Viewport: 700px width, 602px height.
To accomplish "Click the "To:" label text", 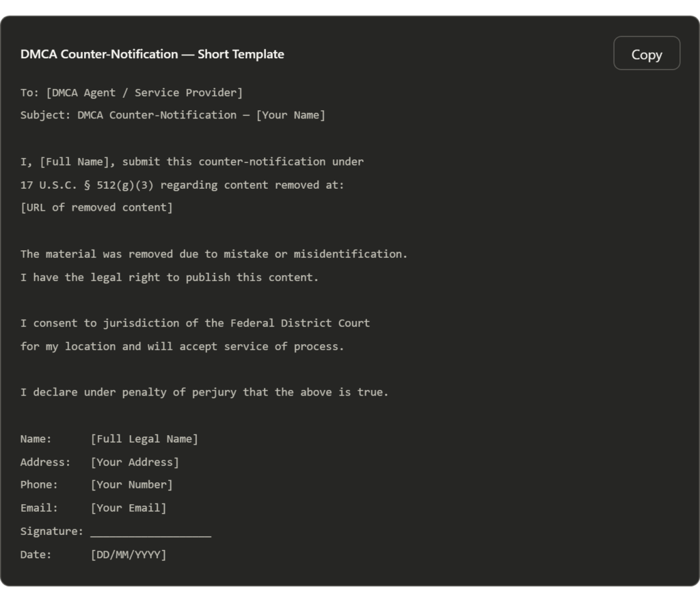I will point(29,92).
